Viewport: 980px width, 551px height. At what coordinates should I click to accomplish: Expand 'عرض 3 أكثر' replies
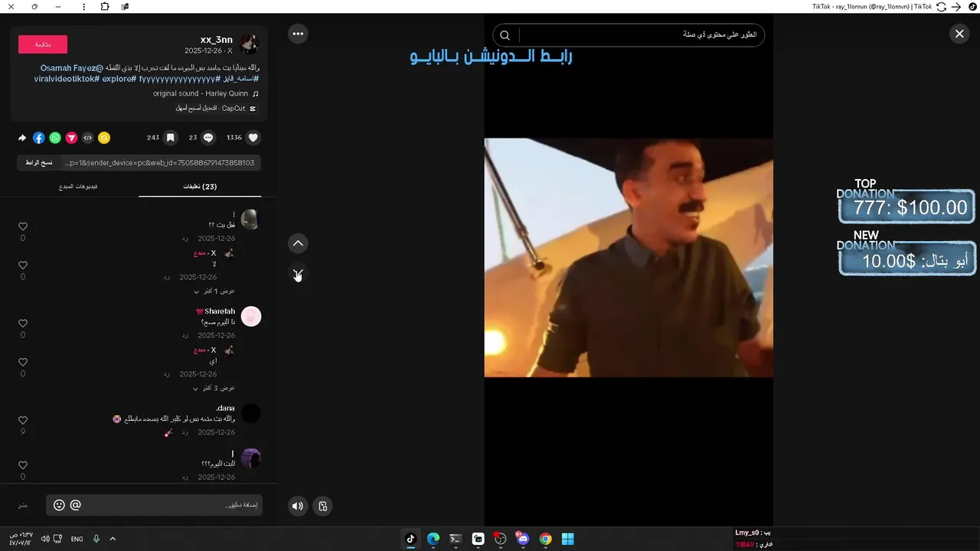coord(214,388)
